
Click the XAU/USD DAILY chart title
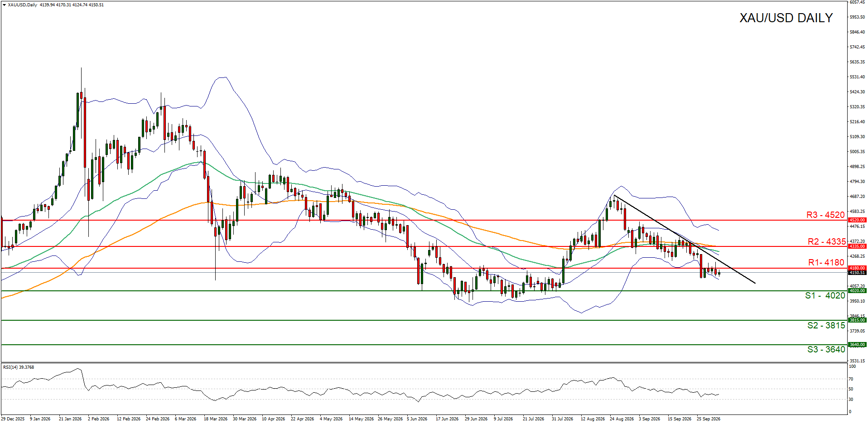[786, 18]
